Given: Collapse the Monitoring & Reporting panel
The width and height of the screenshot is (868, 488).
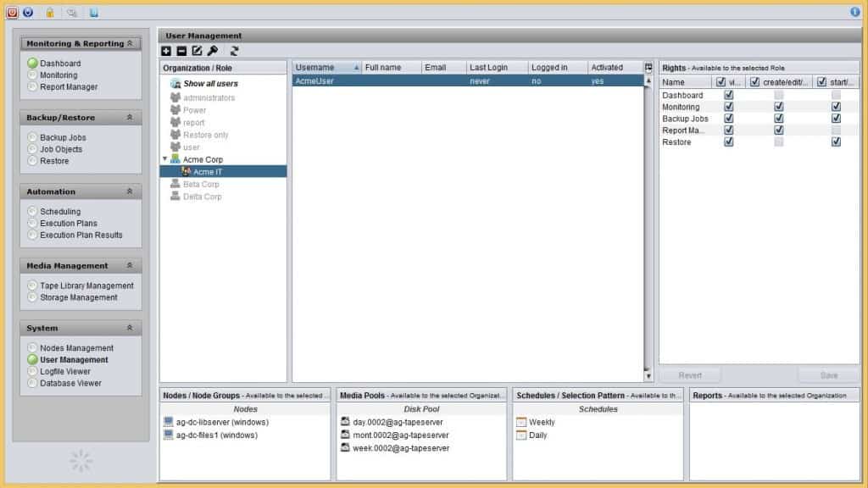Looking at the screenshot, I should pyautogui.click(x=130, y=43).
